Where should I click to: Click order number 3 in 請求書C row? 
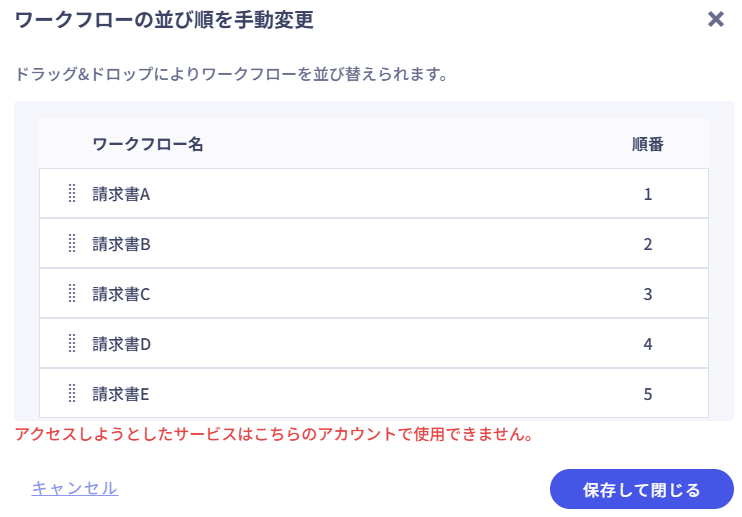(648, 294)
